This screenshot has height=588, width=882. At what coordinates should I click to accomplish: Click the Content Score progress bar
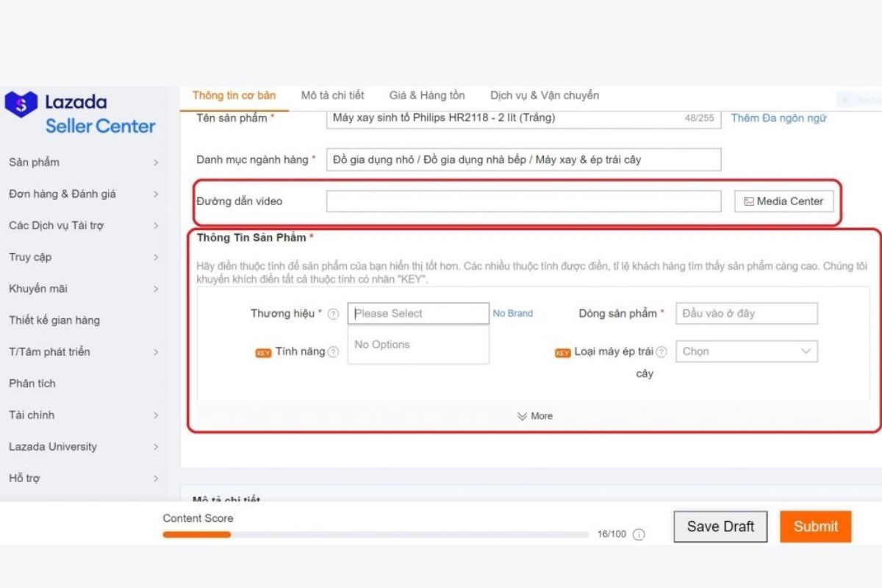click(x=376, y=534)
